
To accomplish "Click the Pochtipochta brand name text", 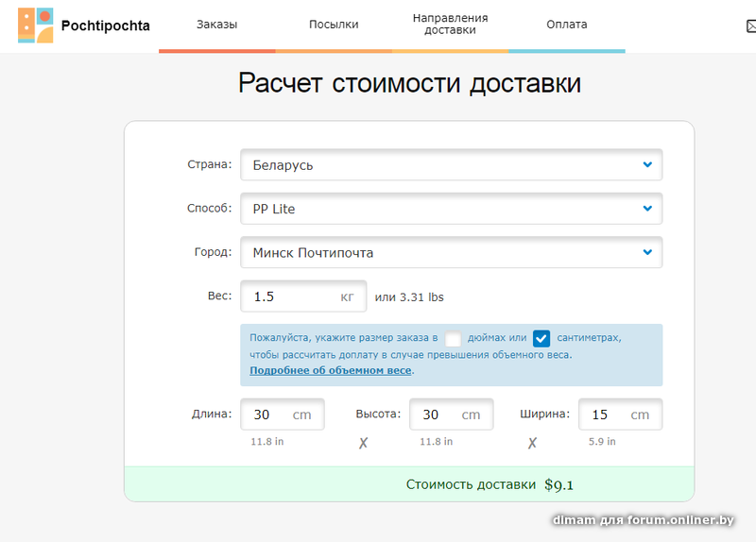I will click(x=105, y=25).
